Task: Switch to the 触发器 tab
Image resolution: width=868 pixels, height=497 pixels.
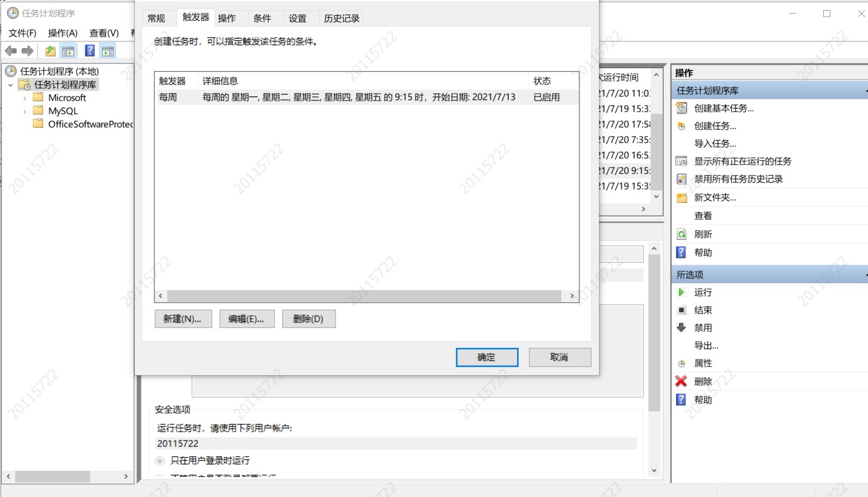Action: (196, 17)
